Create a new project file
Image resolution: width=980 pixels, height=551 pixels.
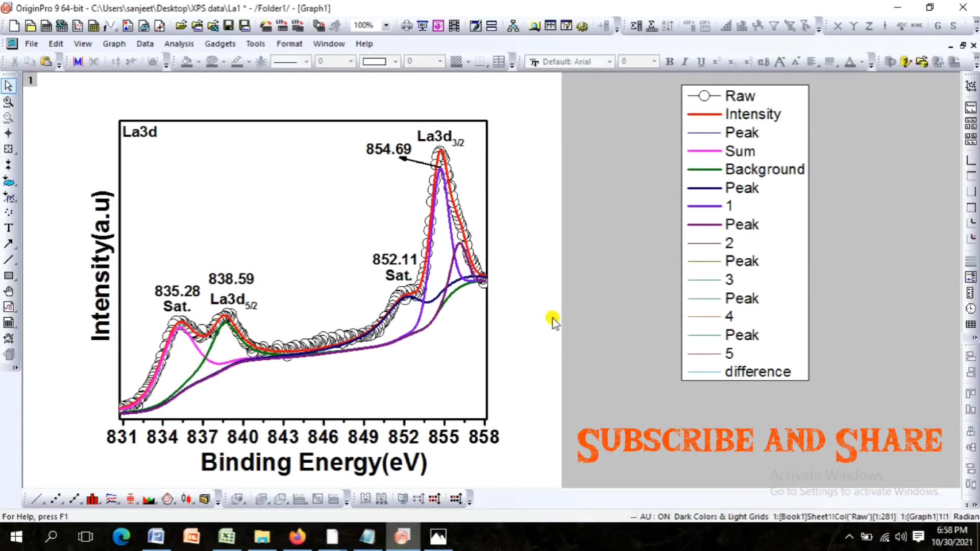(x=13, y=26)
